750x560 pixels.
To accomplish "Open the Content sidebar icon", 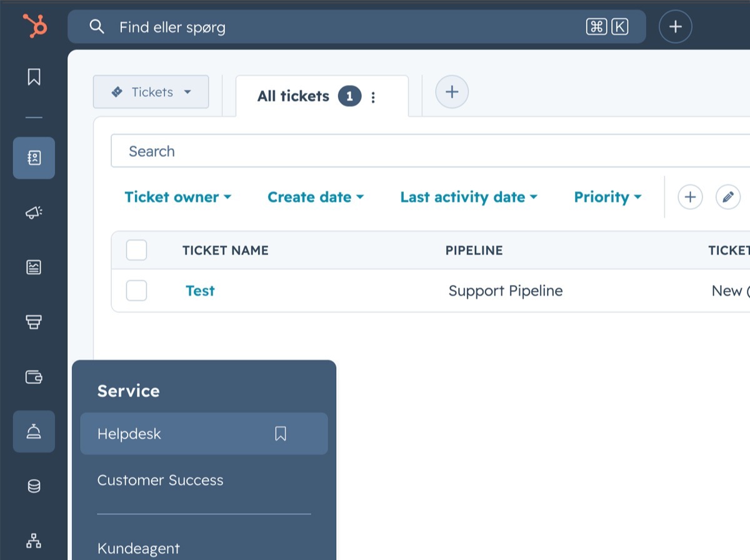I will coord(34,267).
